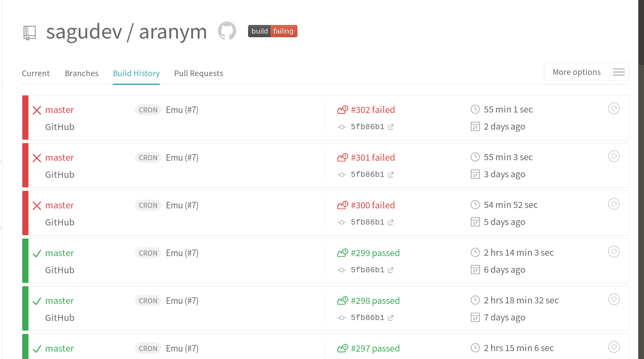Restart build #302 using the restart icon
644x359 pixels.
point(614,108)
